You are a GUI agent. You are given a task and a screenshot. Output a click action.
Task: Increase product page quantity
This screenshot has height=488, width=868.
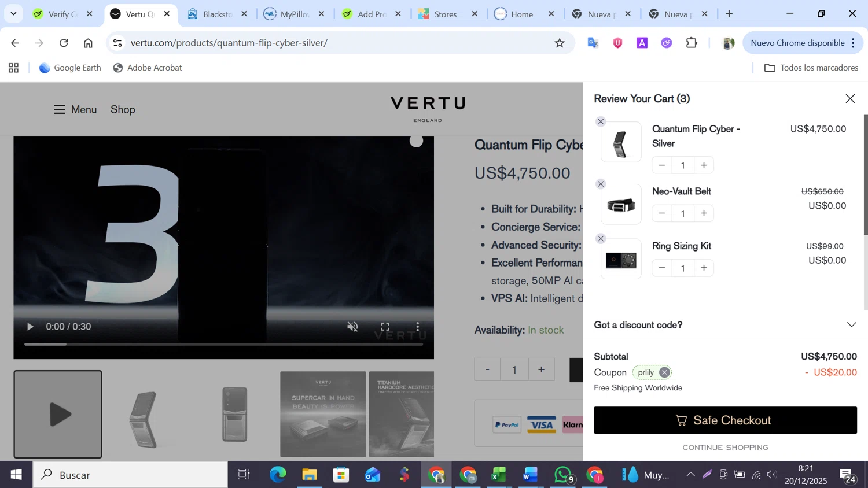[541, 369]
